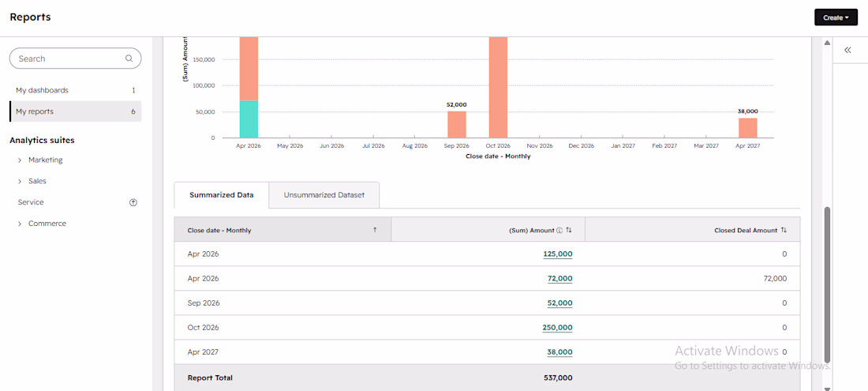Open the 250,000 amount link
This screenshot has height=391, width=868.
pyautogui.click(x=557, y=327)
